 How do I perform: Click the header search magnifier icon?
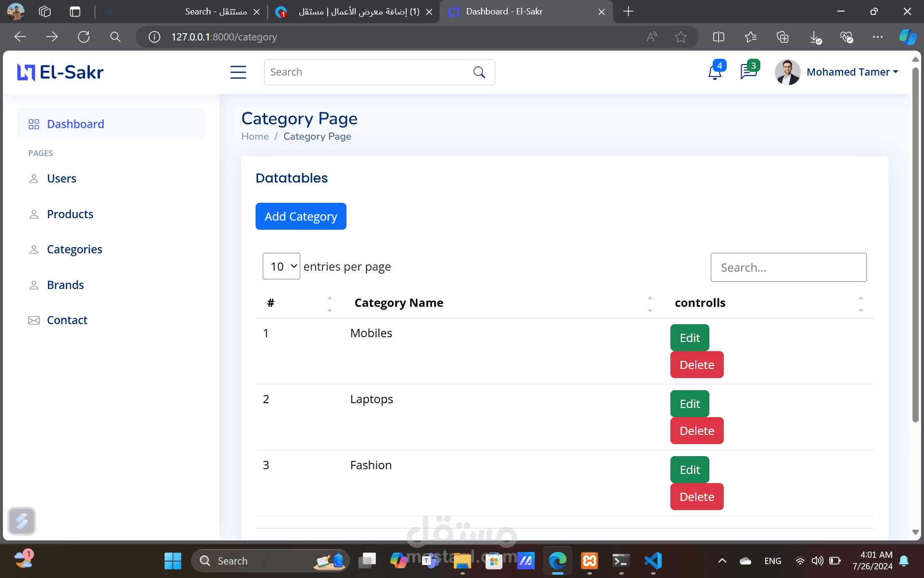point(479,72)
